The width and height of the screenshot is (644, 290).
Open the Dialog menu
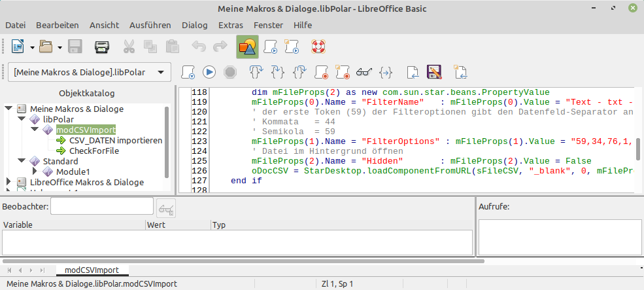click(195, 25)
